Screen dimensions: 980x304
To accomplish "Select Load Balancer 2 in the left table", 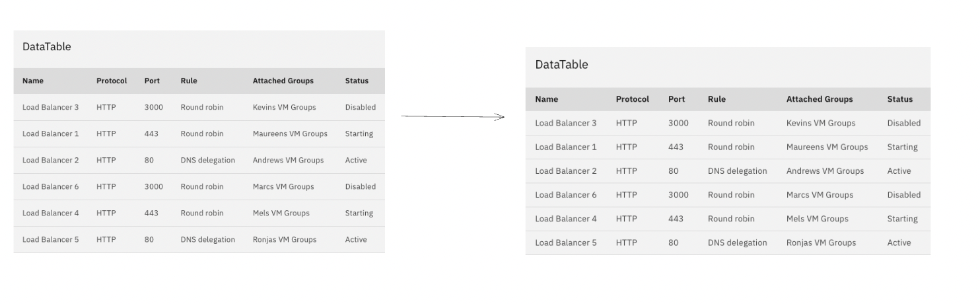I will [x=50, y=160].
